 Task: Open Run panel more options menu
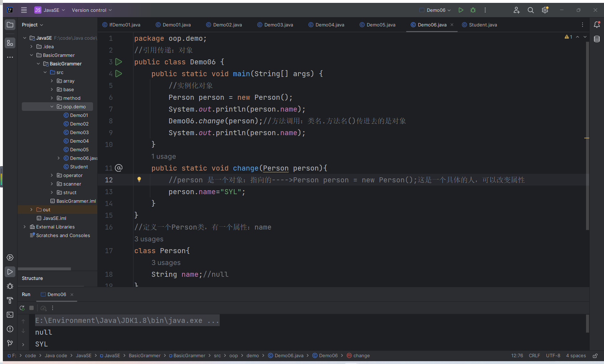point(53,308)
